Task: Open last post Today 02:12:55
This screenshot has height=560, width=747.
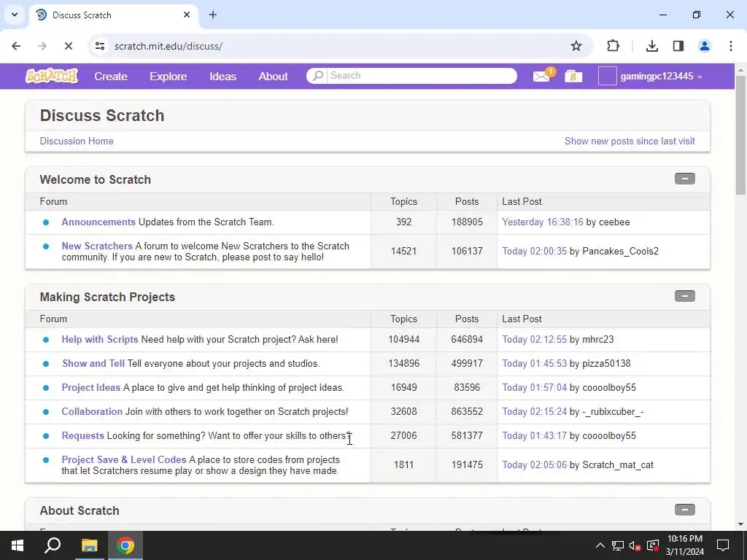Action: coord(535,340)
